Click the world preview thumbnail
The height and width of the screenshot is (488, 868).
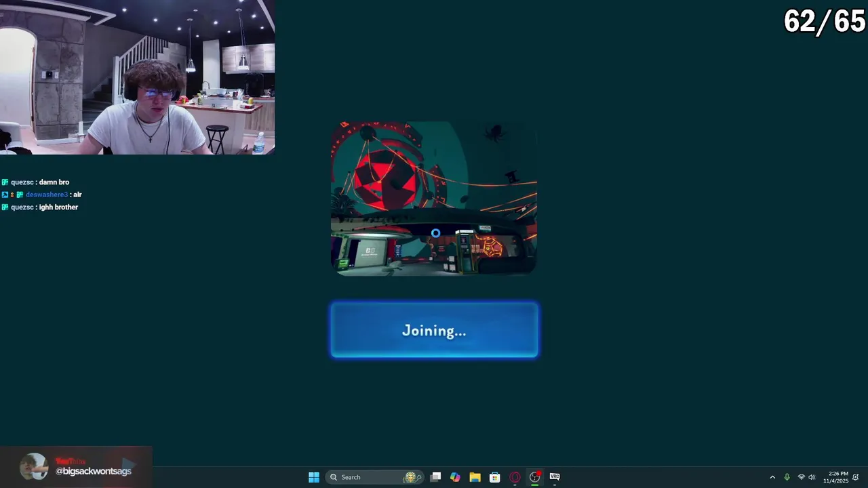[434, 199]
